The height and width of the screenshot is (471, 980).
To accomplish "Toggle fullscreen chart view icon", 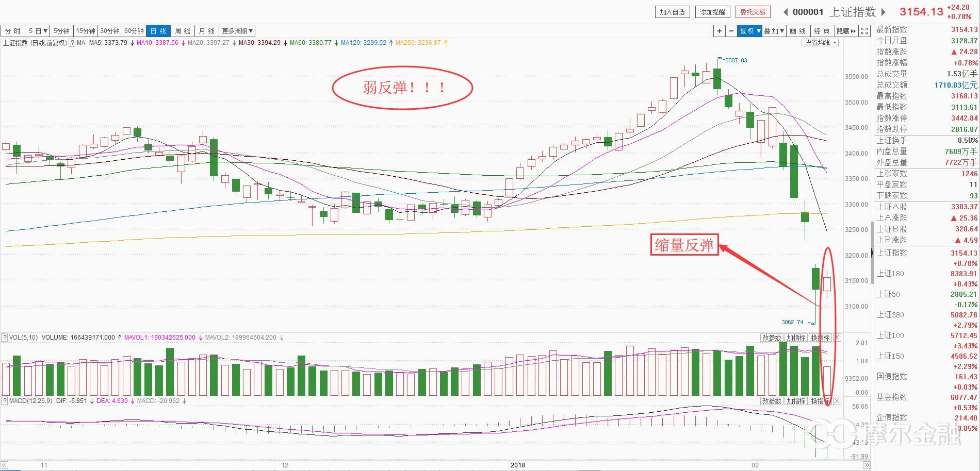I will (865, 31).
